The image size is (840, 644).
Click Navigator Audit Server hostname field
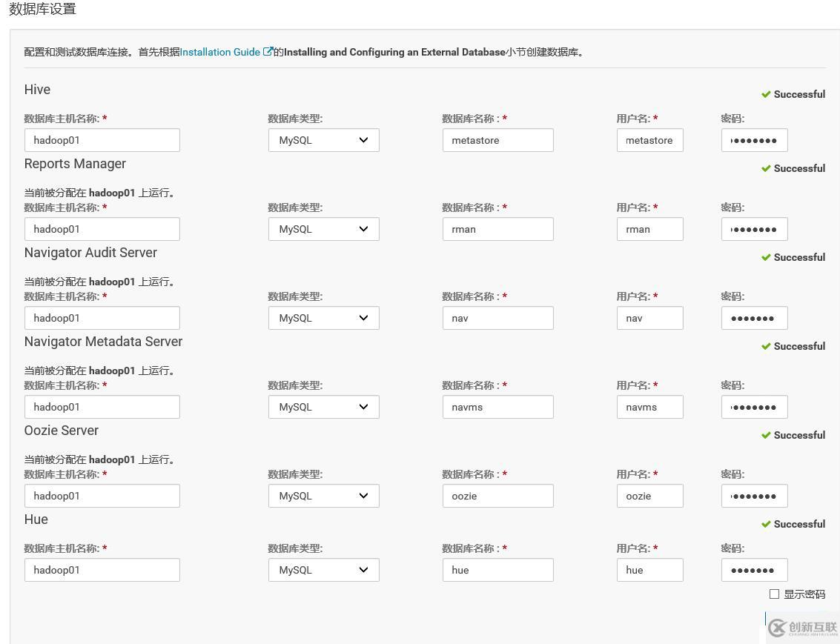[102, 318]
